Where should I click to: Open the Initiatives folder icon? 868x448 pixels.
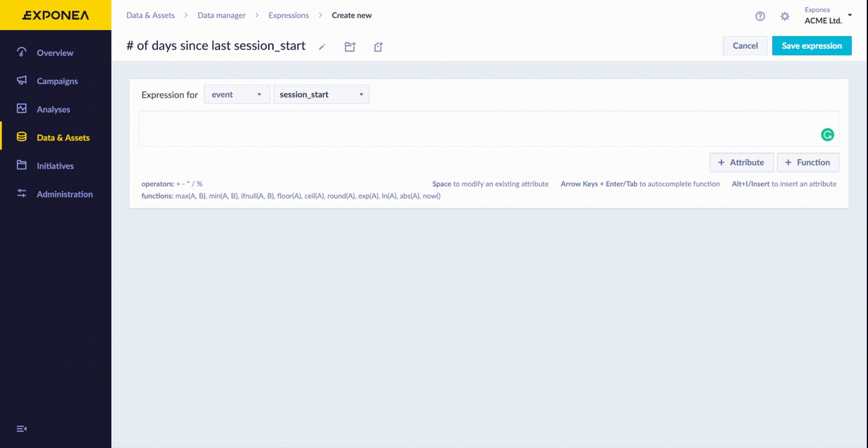tap(22, 165)
